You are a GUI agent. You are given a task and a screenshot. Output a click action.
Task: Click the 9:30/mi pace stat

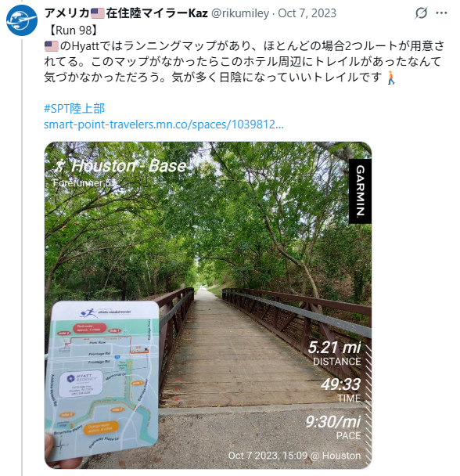333,427
